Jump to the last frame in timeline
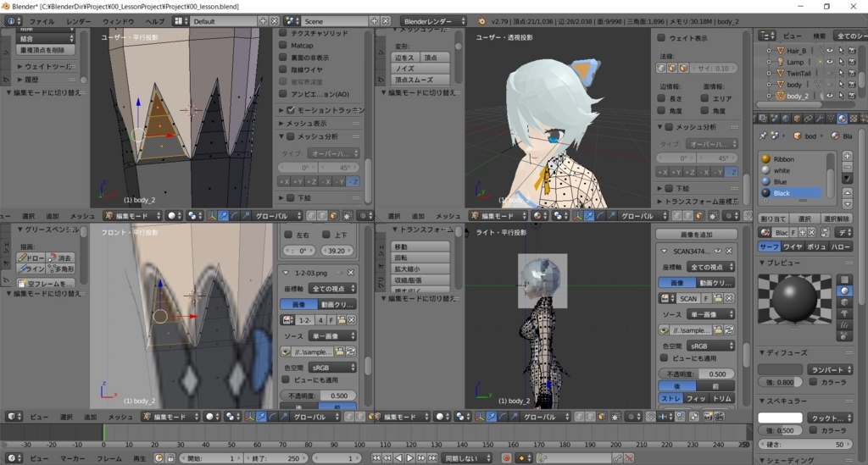Image resolution: width=868 pixels, height=465 pixels. [x=433, y=458]
